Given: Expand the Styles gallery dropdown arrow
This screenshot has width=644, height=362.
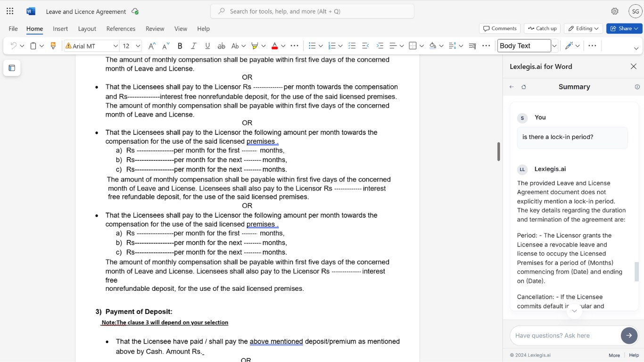Looking at the screenshot, I should pyautogui.click(x=554, y=46).
